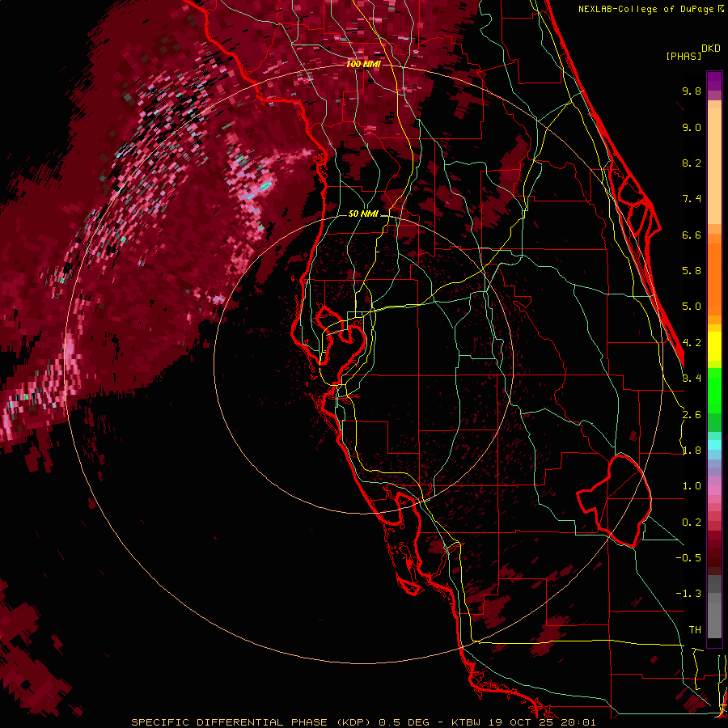Click the 7.4 scale label
Image resolution: width=728 pixels, height=728 pixels.
point(692,199)
